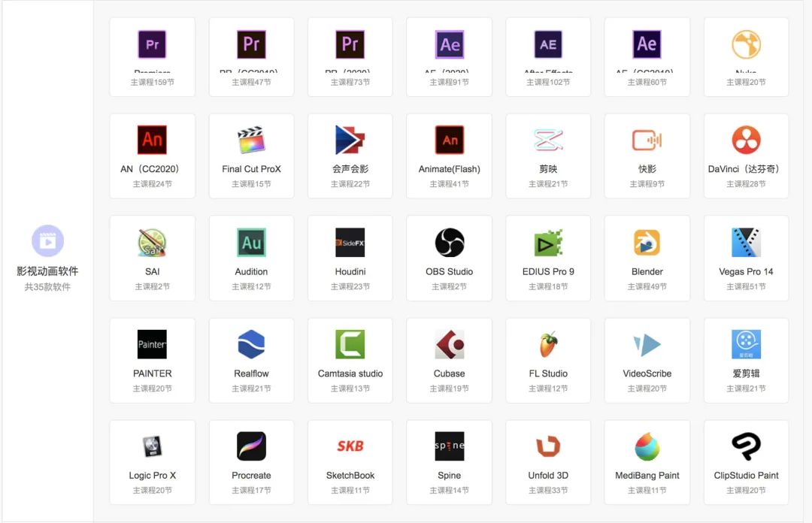Click the Cubase name label
The image size is (812, 523).
pyautogui.click(x=450, y=373)
